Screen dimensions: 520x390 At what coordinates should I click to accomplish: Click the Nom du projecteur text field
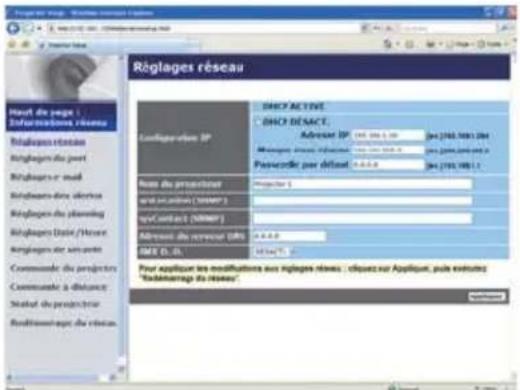tap(362, 184)
